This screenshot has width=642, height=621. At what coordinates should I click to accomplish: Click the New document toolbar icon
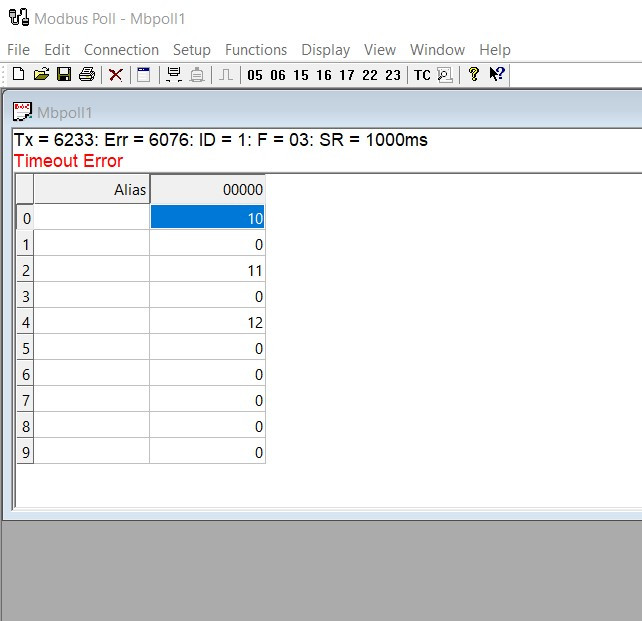point(18,75)
